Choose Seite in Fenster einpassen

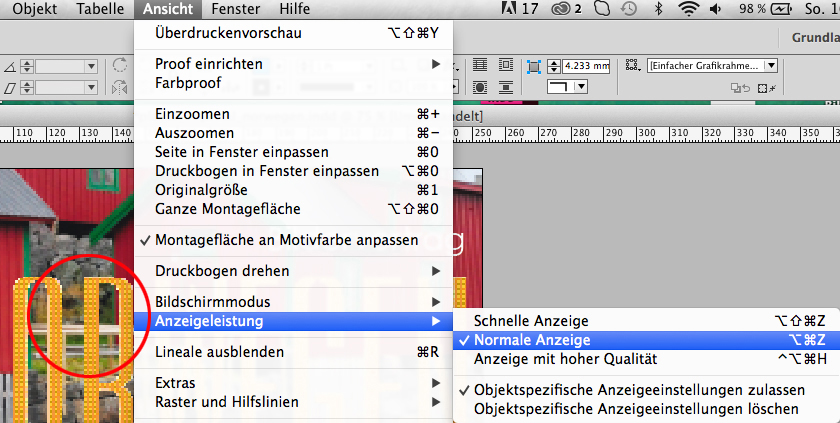pos(242,152)
